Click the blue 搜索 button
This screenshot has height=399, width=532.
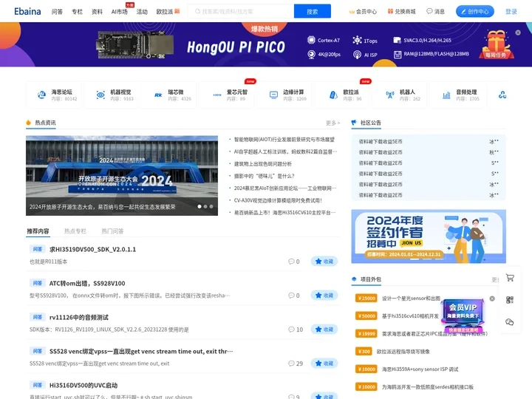point(312,11)
